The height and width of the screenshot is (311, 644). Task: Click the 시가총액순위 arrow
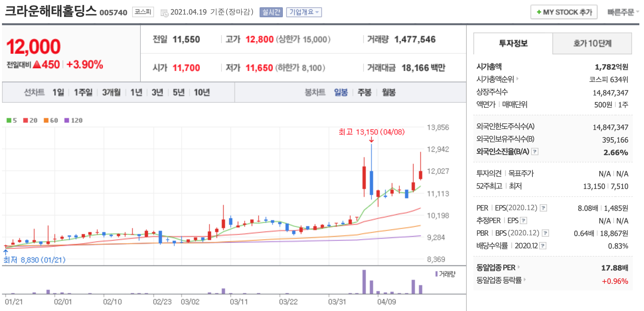click(517, 79)
